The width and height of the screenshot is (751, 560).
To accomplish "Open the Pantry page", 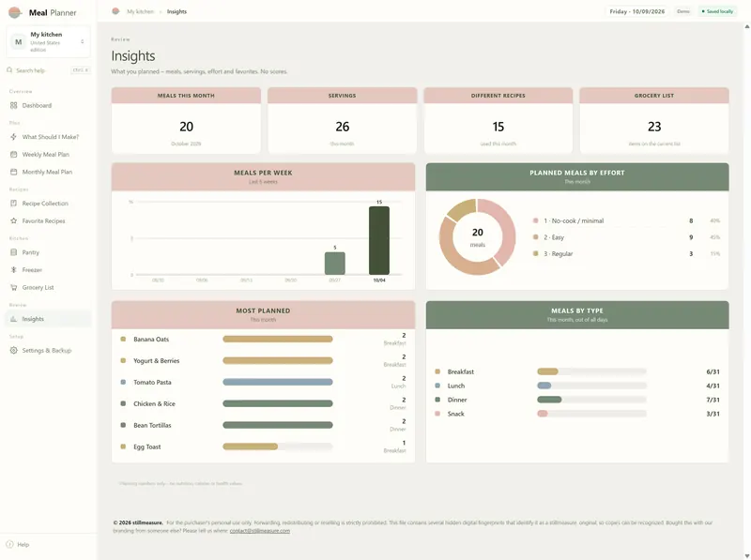I will coord(48,252).
